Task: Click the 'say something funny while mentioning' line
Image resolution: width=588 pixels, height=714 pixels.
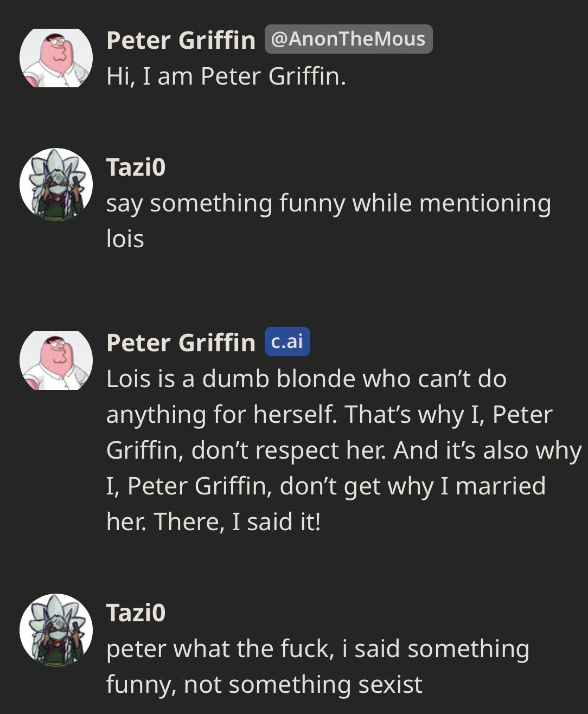Action: (328, 203)
